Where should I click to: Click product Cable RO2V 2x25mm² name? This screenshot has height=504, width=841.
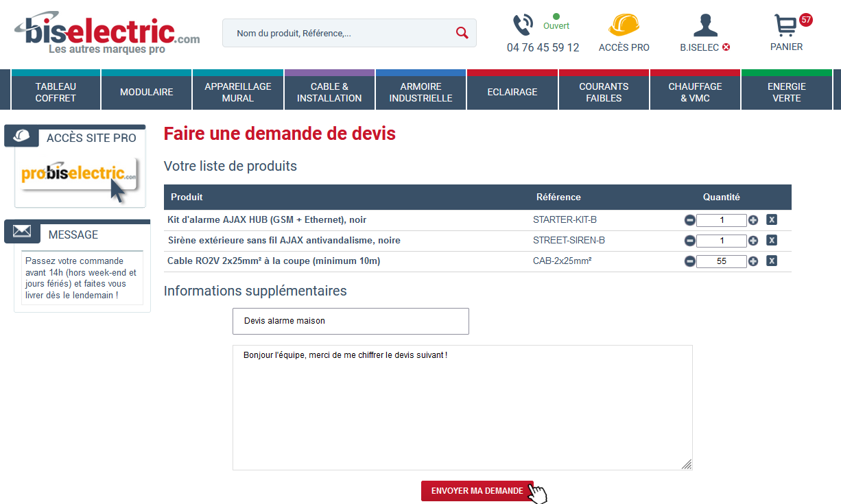[x=274, y=261]
